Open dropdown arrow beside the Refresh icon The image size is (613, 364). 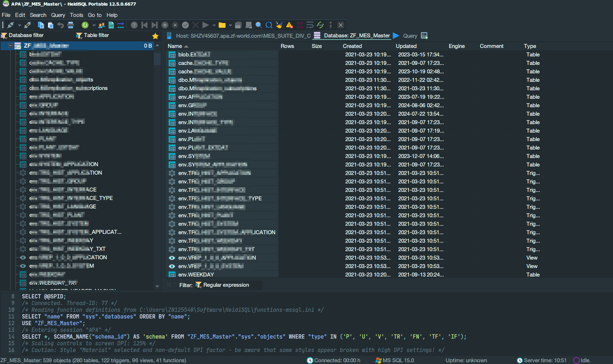pyautogui.click(x=94, y=25)
